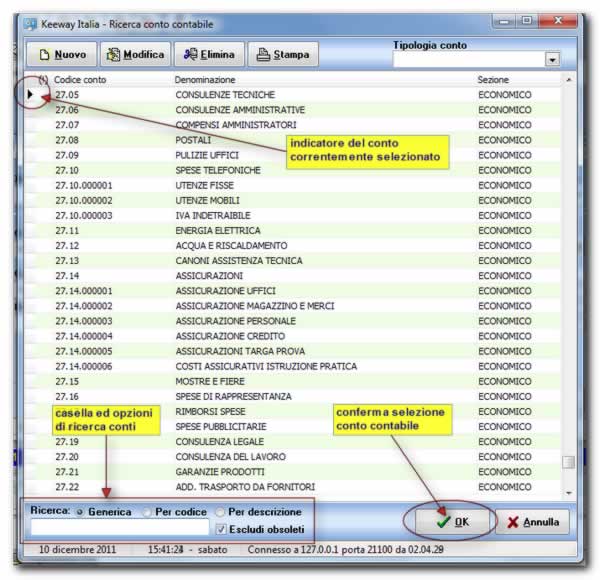
Task: Select the Generica search radio button
Action: tap(79, 512)
